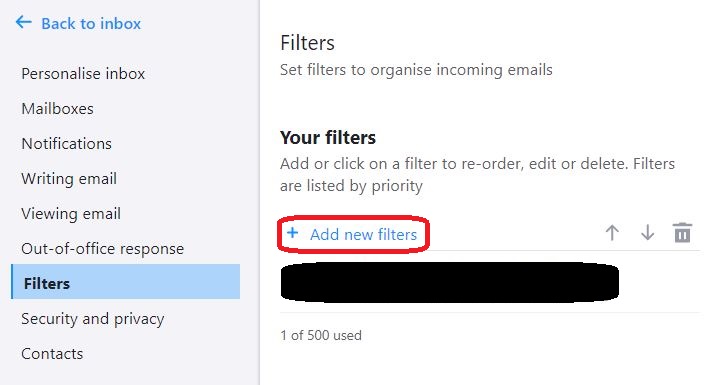This screenshot has width=719, height=385.
Task: Click the Your filters section heading
Action: [x=328, y=138]
